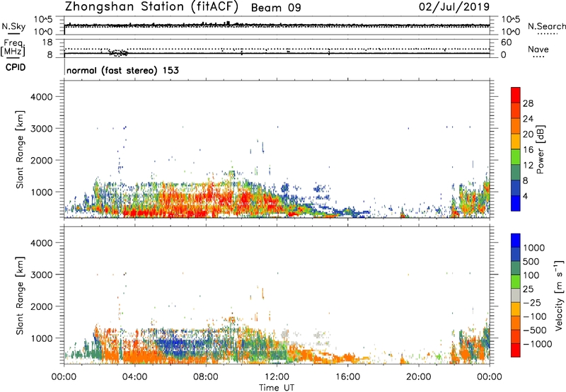
Task: Click the "60" tick on the Nave axis
Action: click(507, 42)
